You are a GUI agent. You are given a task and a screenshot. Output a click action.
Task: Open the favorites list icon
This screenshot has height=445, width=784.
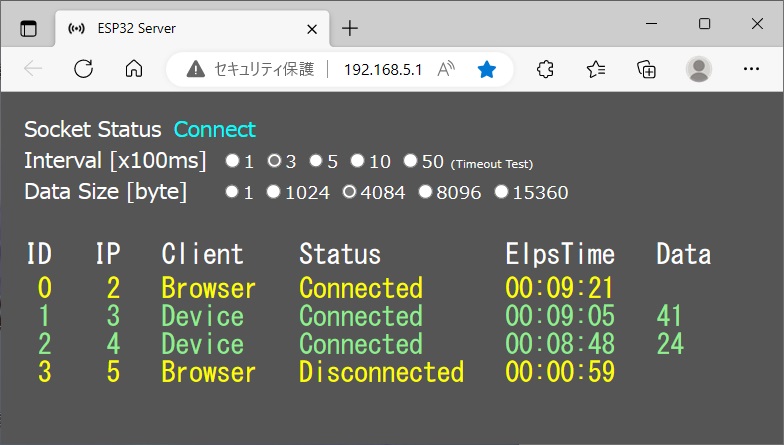[x=596, y=69]
